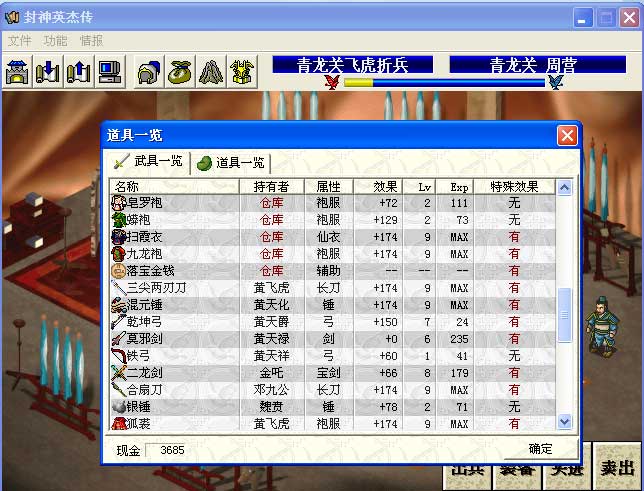
Task: Open the green item bag icon
Action: click(x=180, y=72)
